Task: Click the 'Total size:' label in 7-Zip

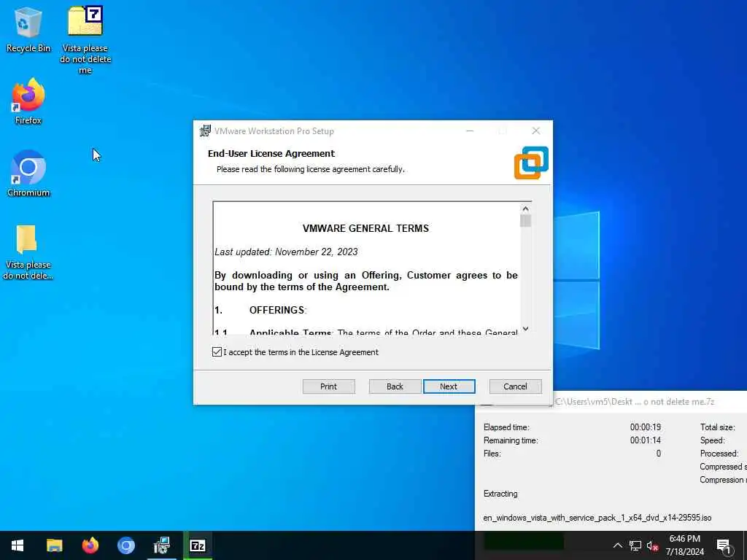Action: (x=718, y=427)
